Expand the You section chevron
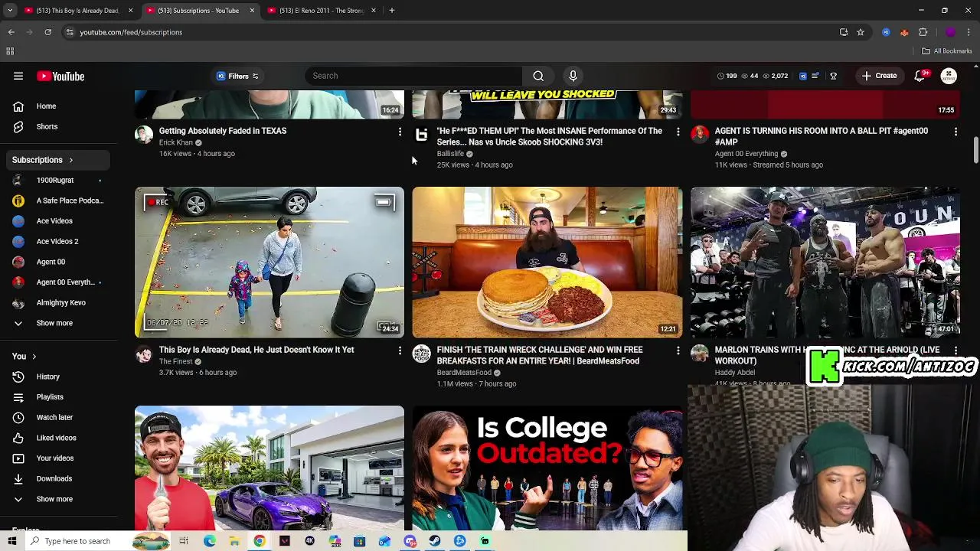Image resolution: width=980 pixels, height=551 pixels. tap(34, 357)
